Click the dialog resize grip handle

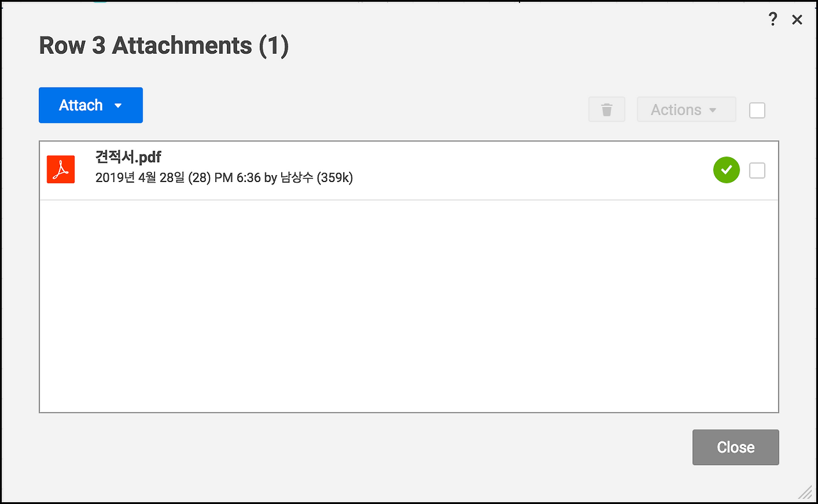click(x=805, y=491)
